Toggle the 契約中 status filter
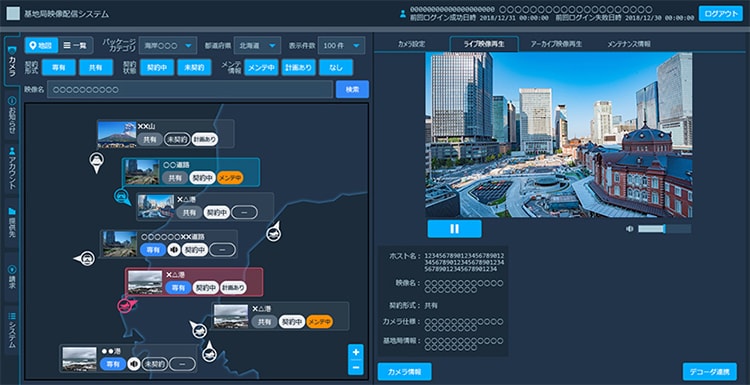Screen dimensions: 750x385 tap(157, 67)
